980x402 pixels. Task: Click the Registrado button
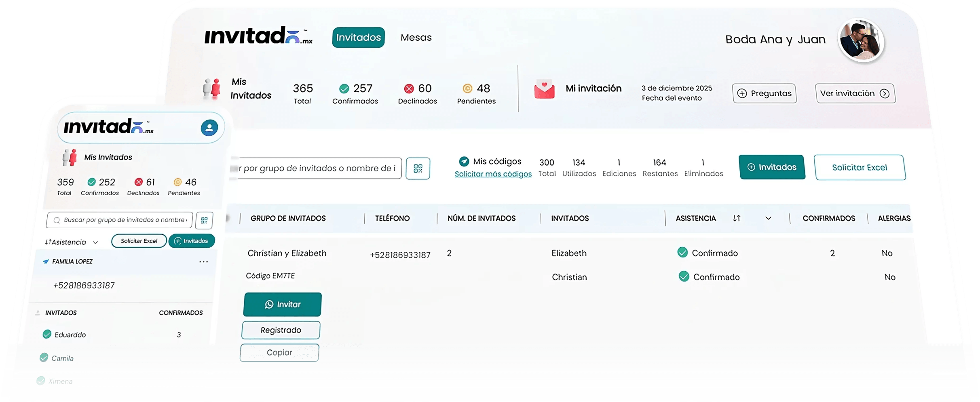(281, 330)
